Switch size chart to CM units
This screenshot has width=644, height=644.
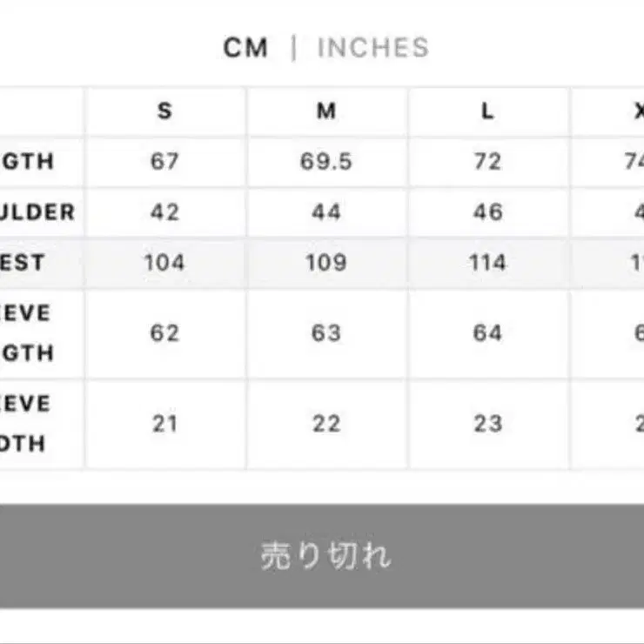[245, 48]
